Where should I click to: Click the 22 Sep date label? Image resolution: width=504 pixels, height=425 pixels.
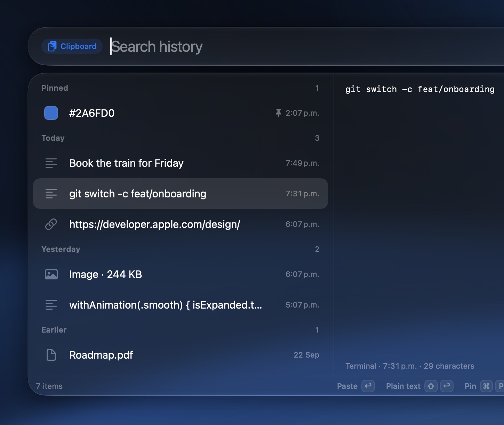coord(306,355)
